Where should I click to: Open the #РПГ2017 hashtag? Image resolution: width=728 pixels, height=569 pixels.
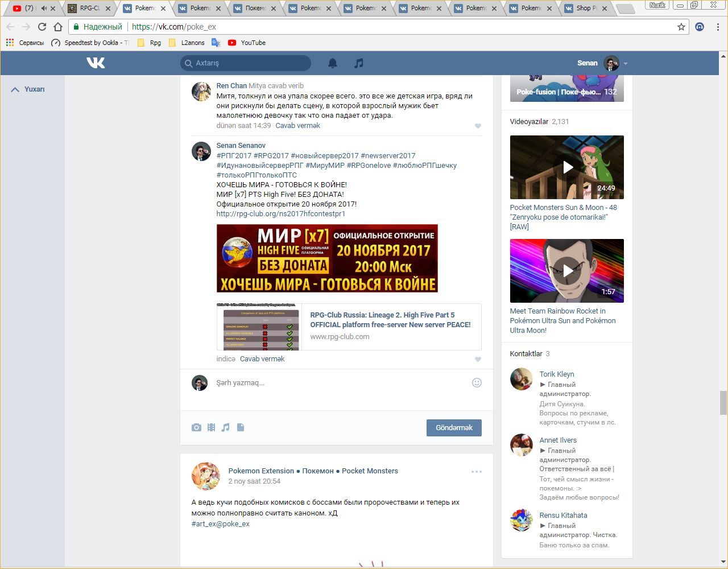pyautogui.click(x=234, y=156)
